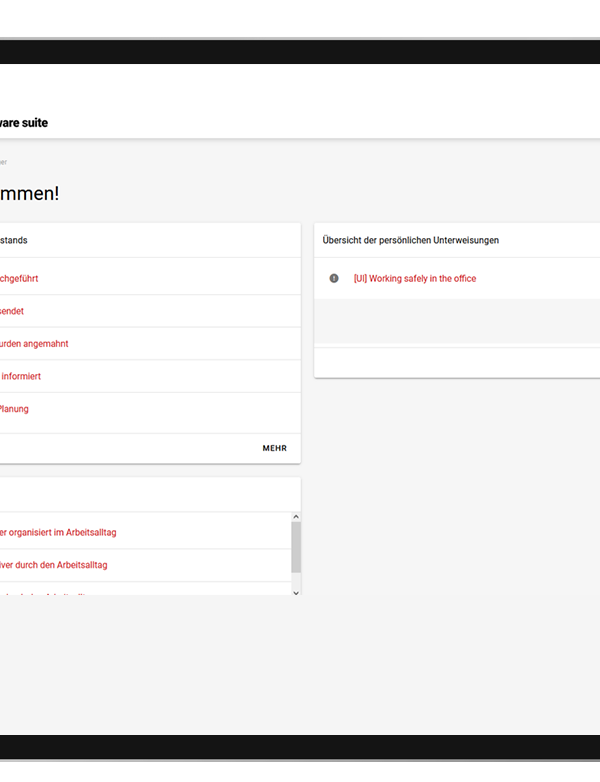
Task: Open the 'organisiert im Arbeitsalltag' item
Action: pyautogui.click(x=58, y=532)
